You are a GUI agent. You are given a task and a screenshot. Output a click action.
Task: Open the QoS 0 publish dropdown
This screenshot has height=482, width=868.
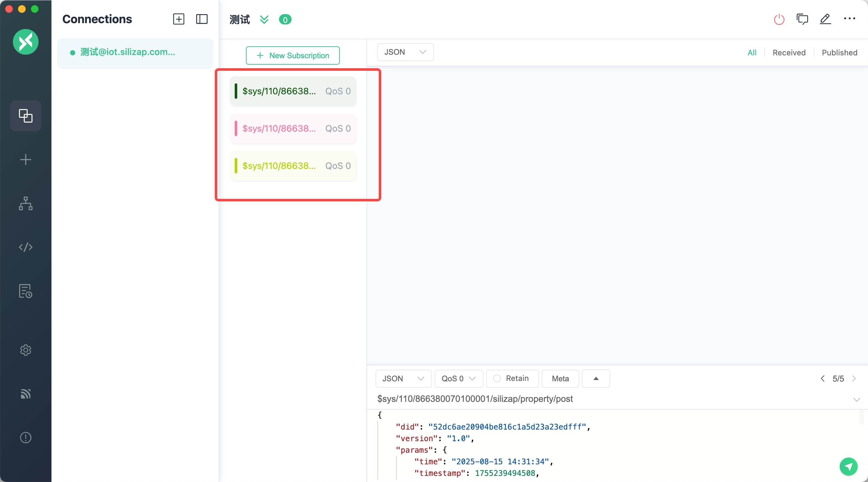458,378
